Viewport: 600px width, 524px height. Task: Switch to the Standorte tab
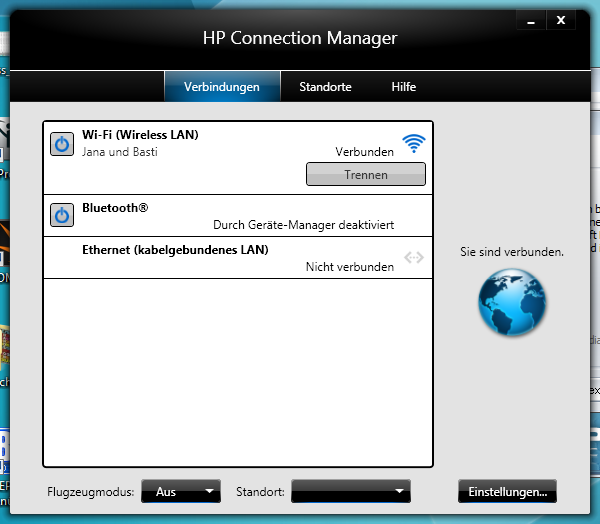[325, 87]
